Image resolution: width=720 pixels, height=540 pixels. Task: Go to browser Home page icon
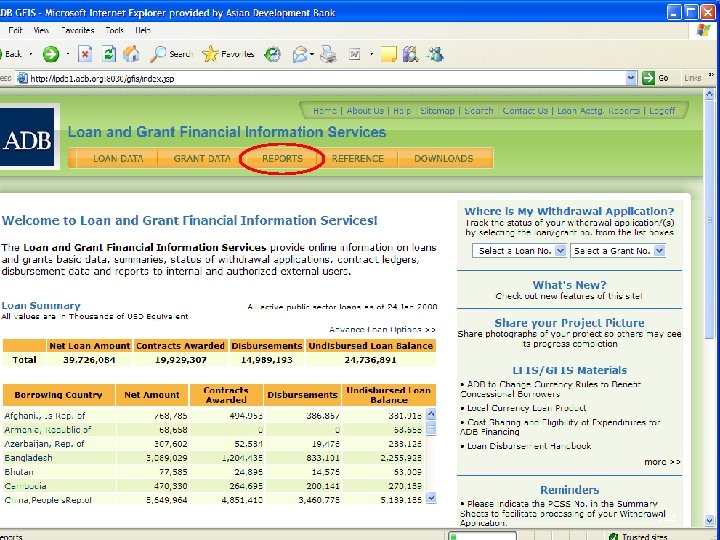coord(131,54)
